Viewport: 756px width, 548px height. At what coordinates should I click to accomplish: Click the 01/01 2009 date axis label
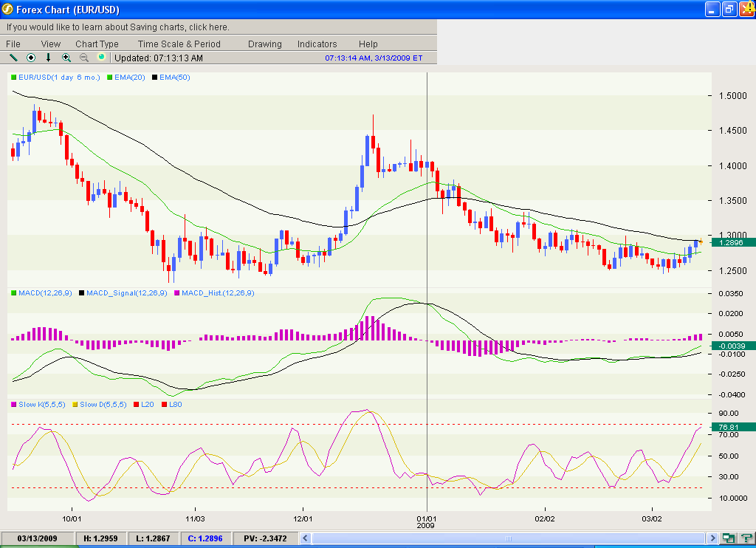point(426,522)
